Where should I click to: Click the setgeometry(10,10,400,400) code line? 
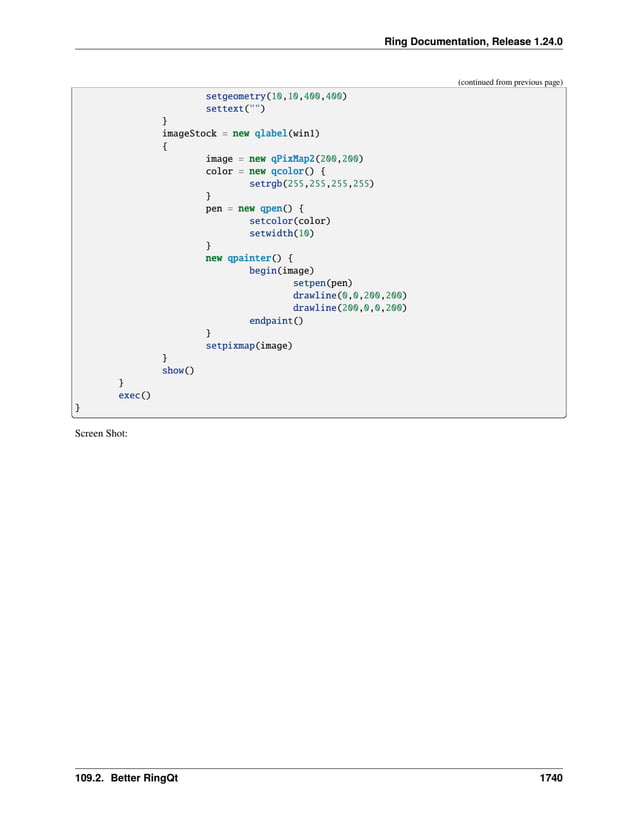(276, 96)
